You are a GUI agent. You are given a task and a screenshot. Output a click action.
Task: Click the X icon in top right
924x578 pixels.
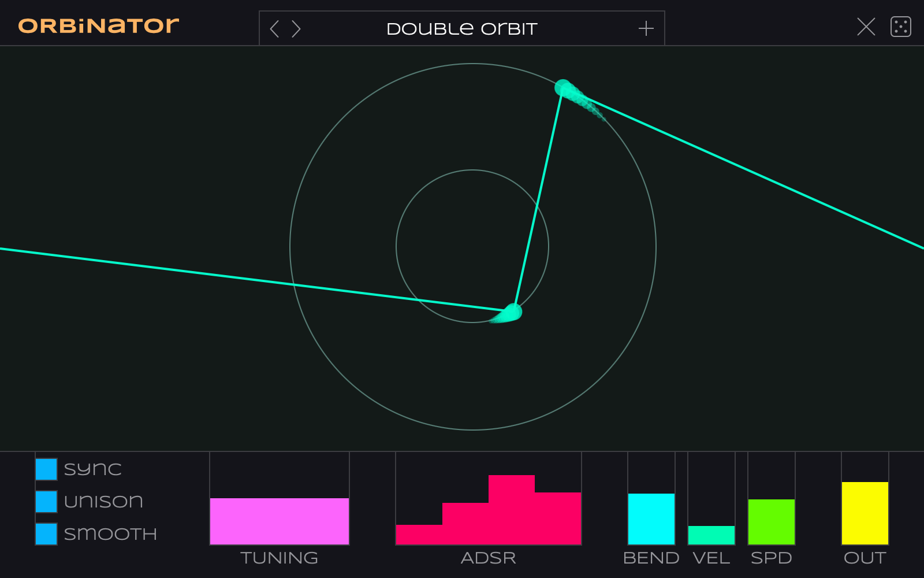coord(866,27)
